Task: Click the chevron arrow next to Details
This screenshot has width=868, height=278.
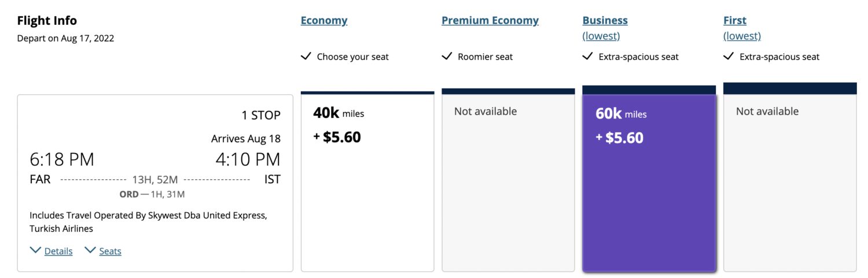Action: [x=35, y=250]
